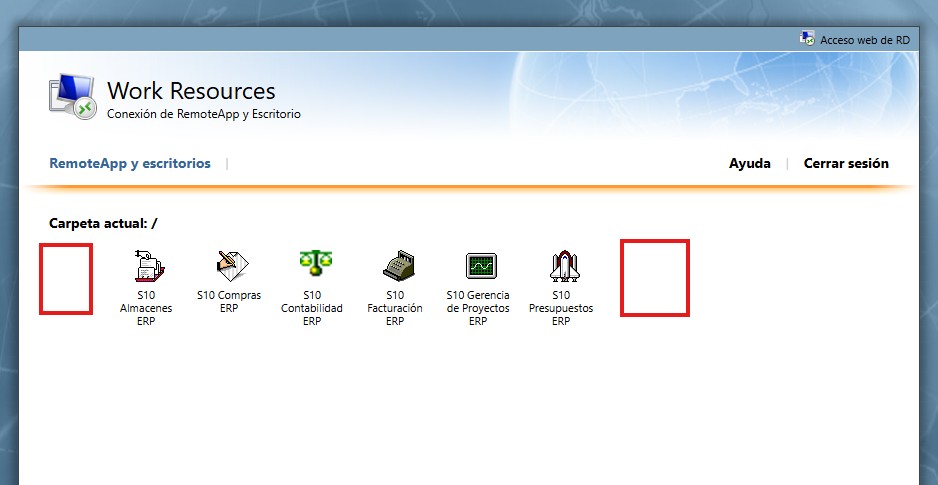Select the "S10 Compras ERP" label text
The image size is (938, 485).
click(x=229, y=302)
